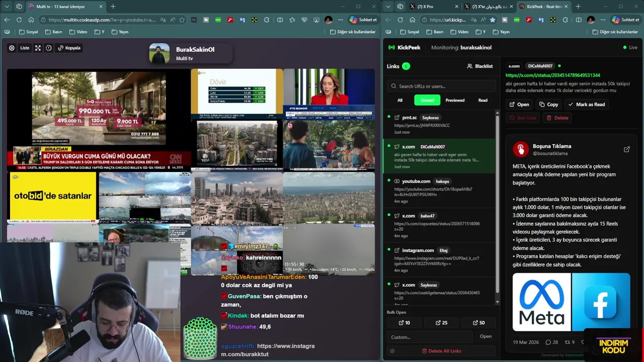The height and width of the screenshot is (362, 644).
Task: Close the X Pro tab
Action: coord(456,7)
